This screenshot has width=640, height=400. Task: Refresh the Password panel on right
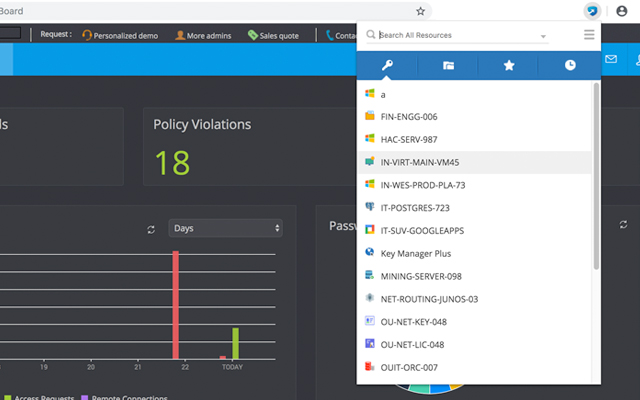(623, 224)
